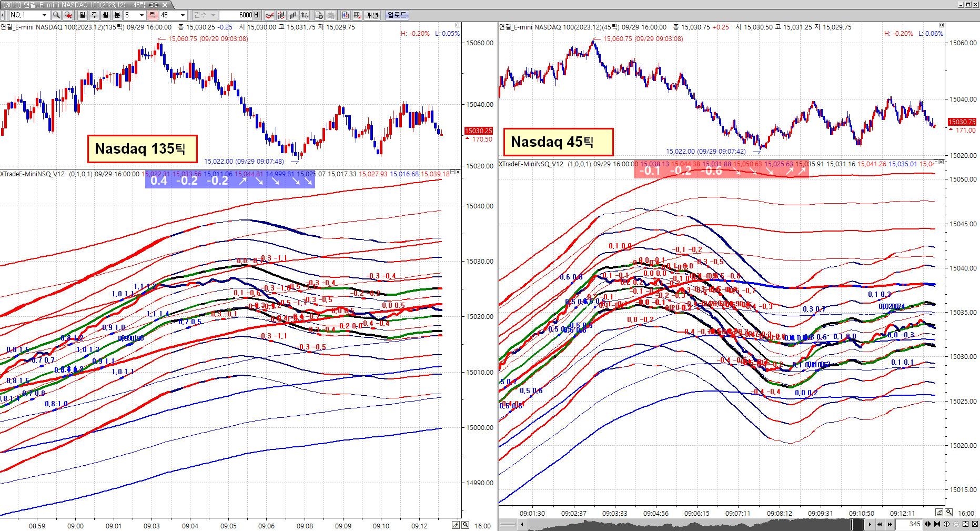
Task: Select the 주 weekly period button
Action: [x=94, y=15]
